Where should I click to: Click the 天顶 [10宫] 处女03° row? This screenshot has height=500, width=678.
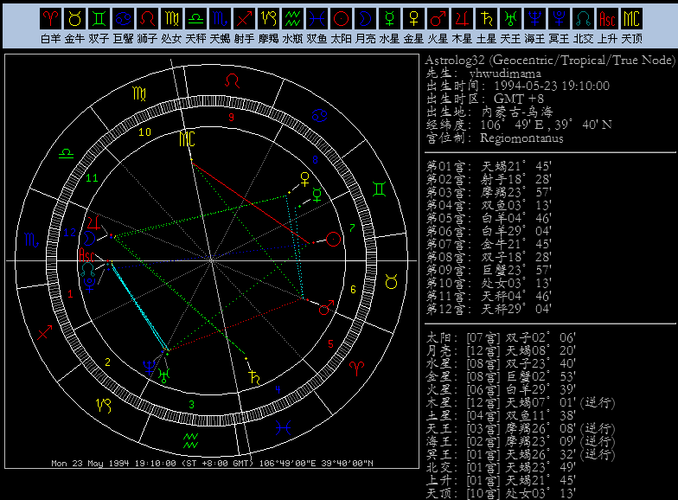(501, 494)
